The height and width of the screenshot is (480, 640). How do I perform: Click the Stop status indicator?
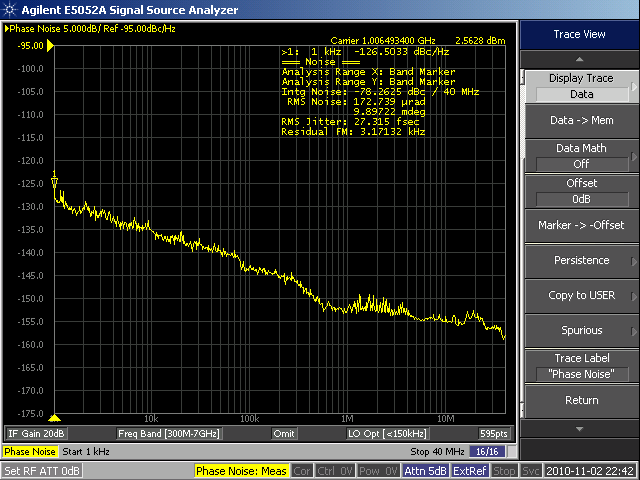pos(504,471)
